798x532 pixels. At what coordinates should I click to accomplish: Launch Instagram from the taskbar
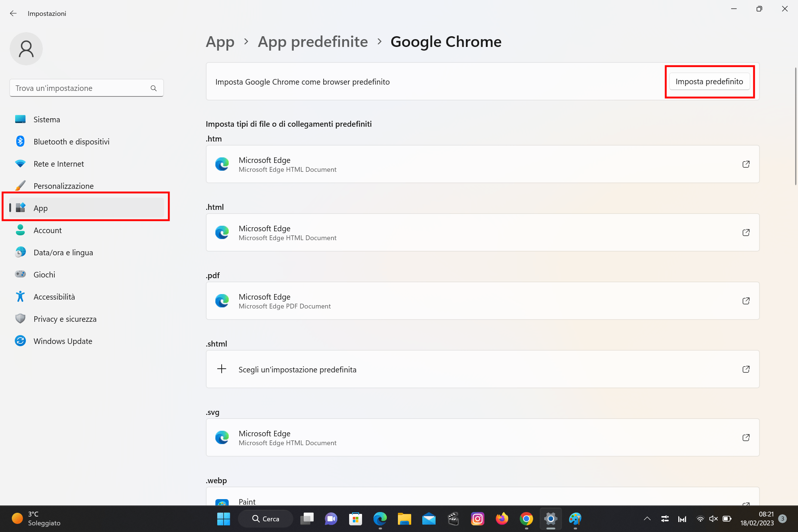tap(477, 519)
